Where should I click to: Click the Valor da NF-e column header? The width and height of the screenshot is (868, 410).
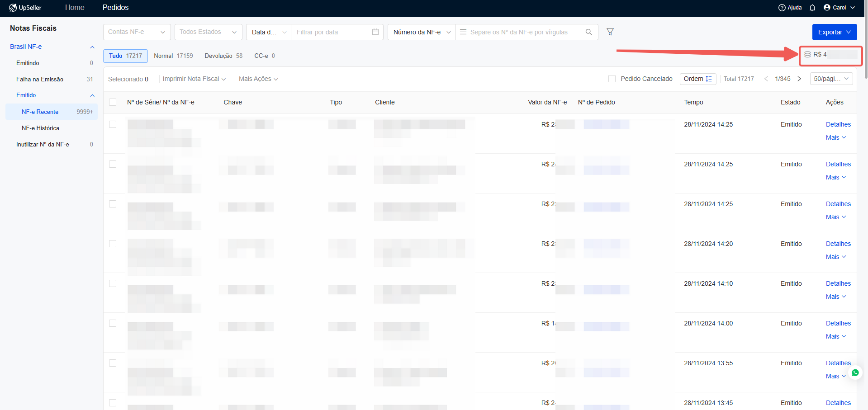click(547, 102)
